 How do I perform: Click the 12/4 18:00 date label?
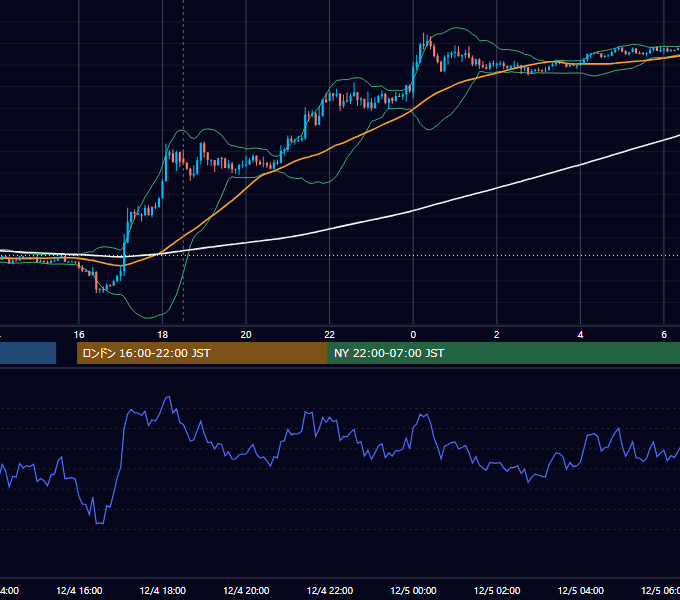163,590
